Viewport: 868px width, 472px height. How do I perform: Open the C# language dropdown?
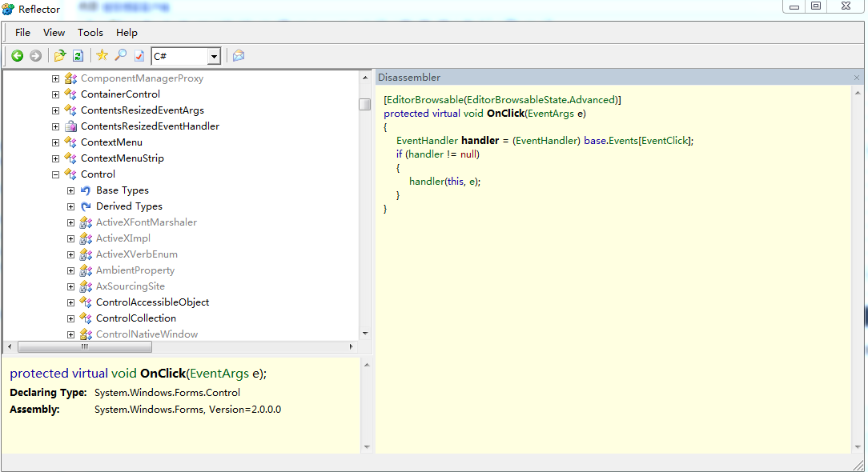pyautogui.click(x=214, y=56)
